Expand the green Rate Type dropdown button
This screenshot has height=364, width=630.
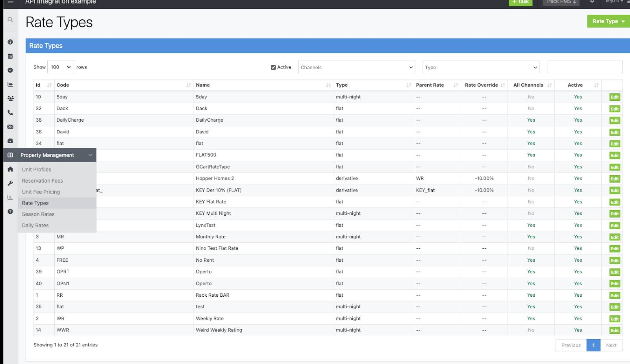(608, 21)
